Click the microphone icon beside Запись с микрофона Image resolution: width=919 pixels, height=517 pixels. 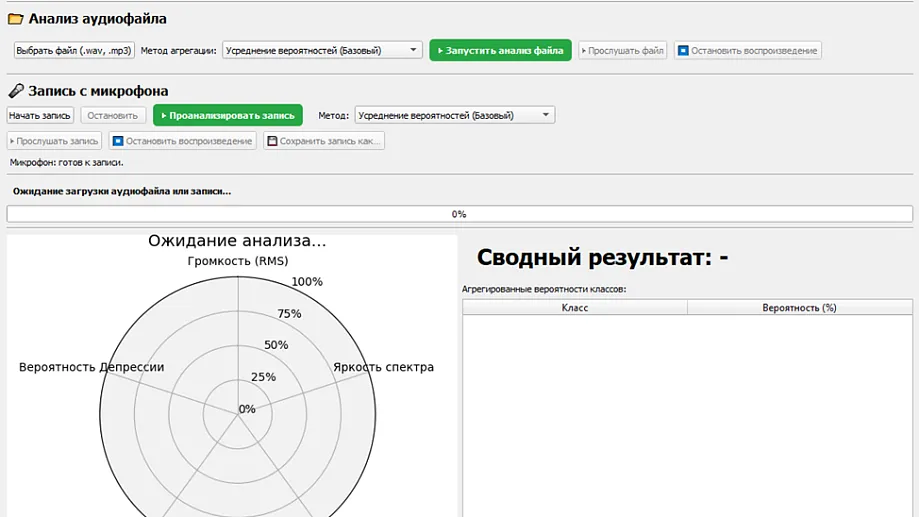point(16,91)
